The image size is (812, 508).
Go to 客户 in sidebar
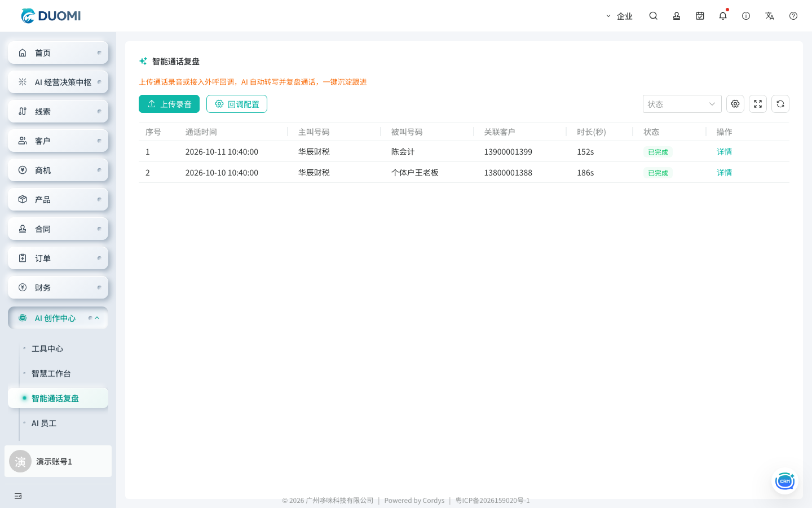pos(58,141)
